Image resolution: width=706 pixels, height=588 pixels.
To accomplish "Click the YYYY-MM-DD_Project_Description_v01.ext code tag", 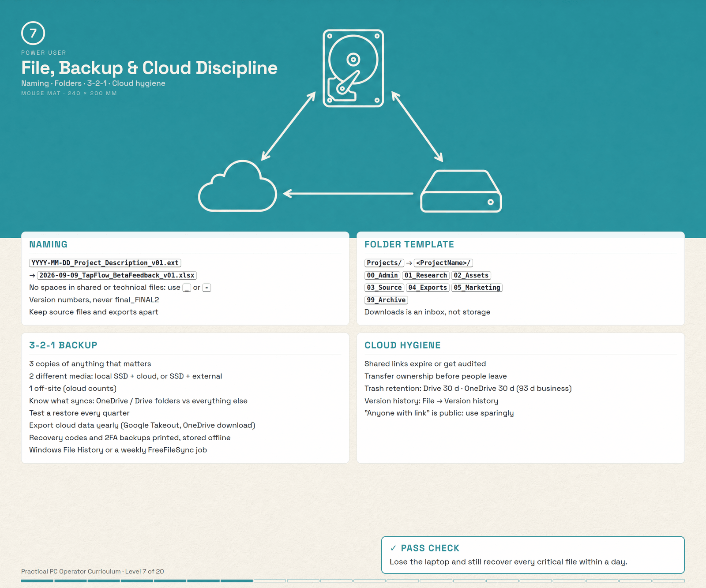I will click(x=105, y=263).
